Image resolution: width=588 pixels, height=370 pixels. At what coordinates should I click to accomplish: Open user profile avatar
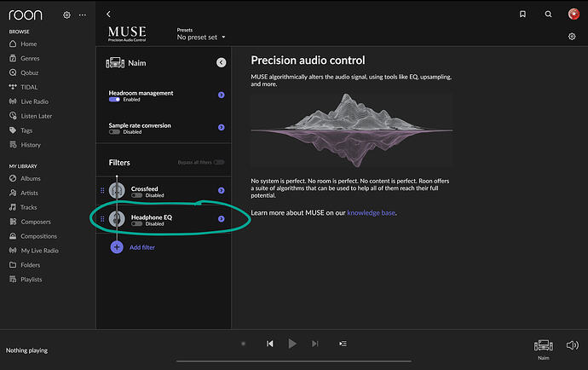(574, 14)
